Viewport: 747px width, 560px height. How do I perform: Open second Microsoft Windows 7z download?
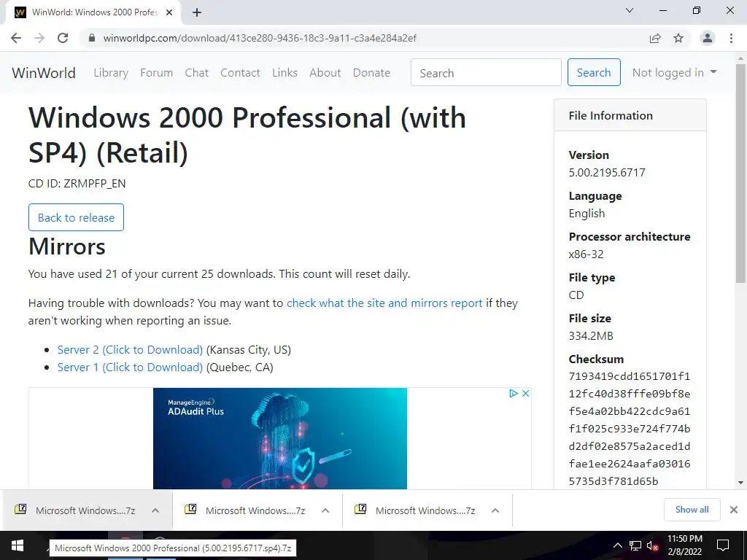click(x=247, y=510)
